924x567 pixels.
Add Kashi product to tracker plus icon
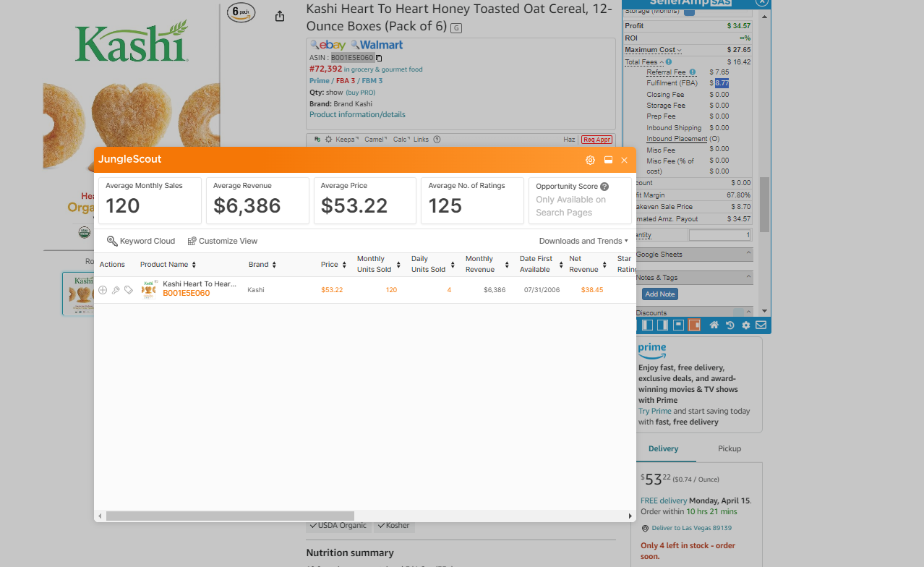[x=103, y=289]
